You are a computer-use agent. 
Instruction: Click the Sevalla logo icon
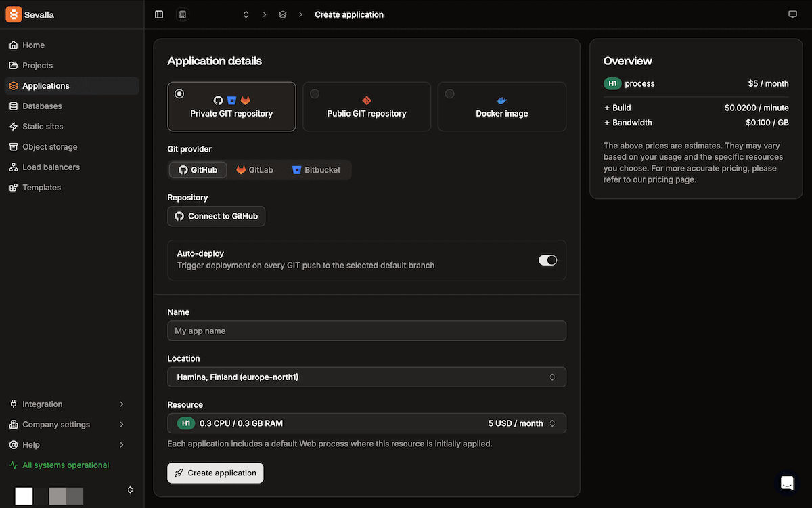14,14
